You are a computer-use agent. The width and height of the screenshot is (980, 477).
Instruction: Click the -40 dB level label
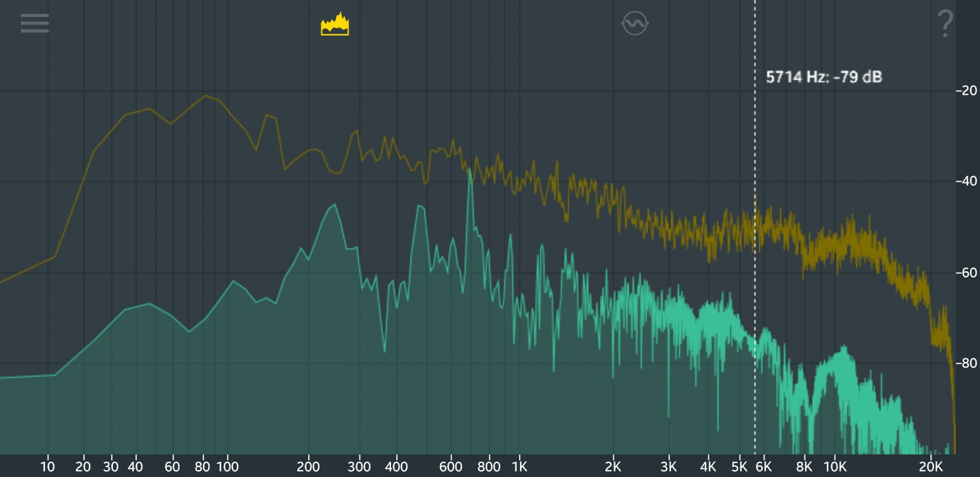pyautogui.click(x=966, y=181)
